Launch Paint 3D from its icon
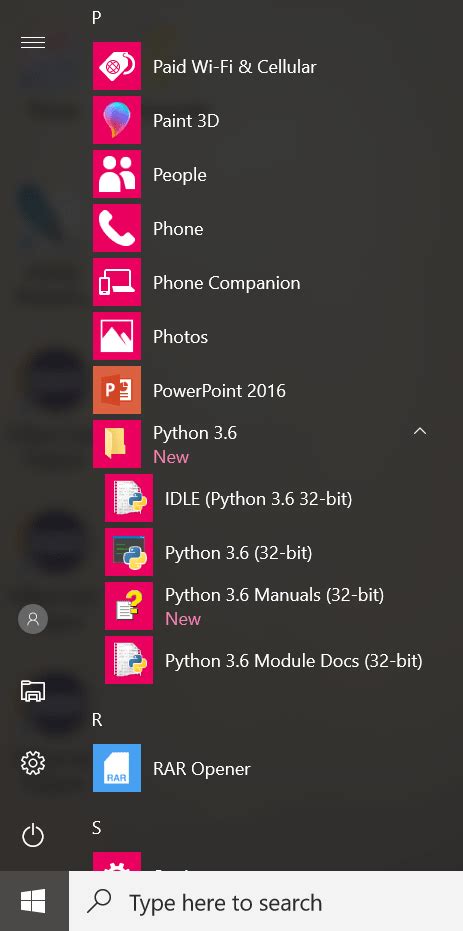The width and height of the screenshot is (463, 931). [x=117, y=120]
